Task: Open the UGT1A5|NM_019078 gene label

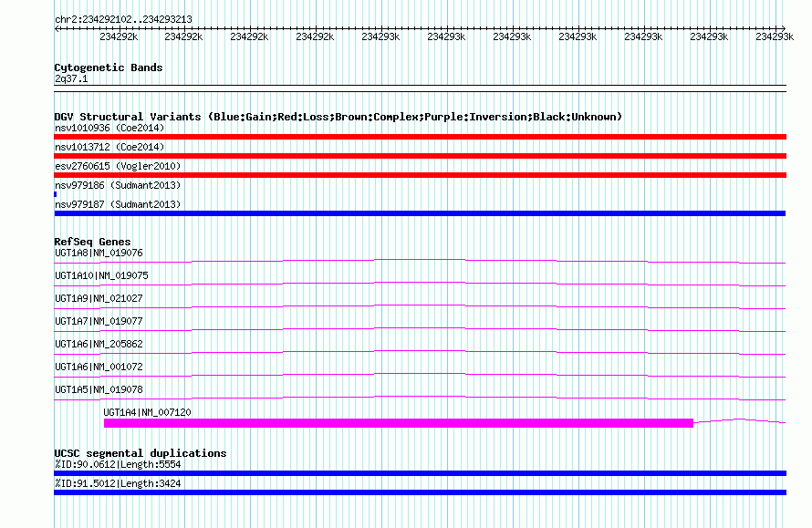Action: pos(99,389)
